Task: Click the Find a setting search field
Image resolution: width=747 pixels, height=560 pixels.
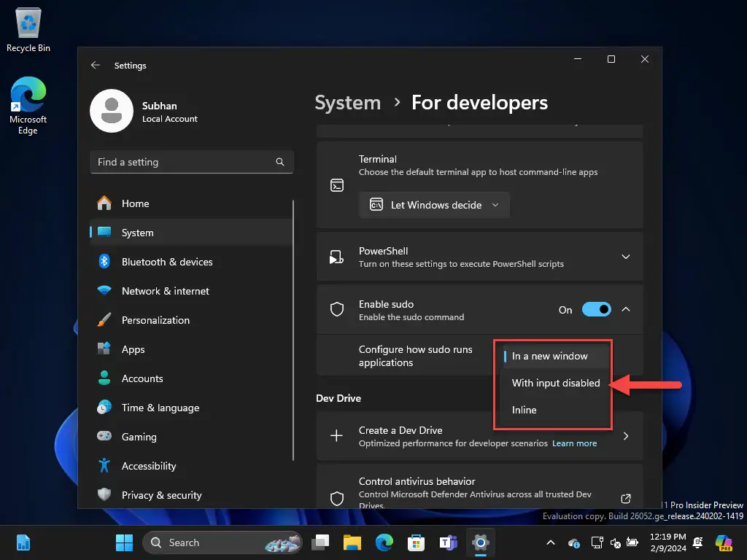Action: click(x=192, y=162)
